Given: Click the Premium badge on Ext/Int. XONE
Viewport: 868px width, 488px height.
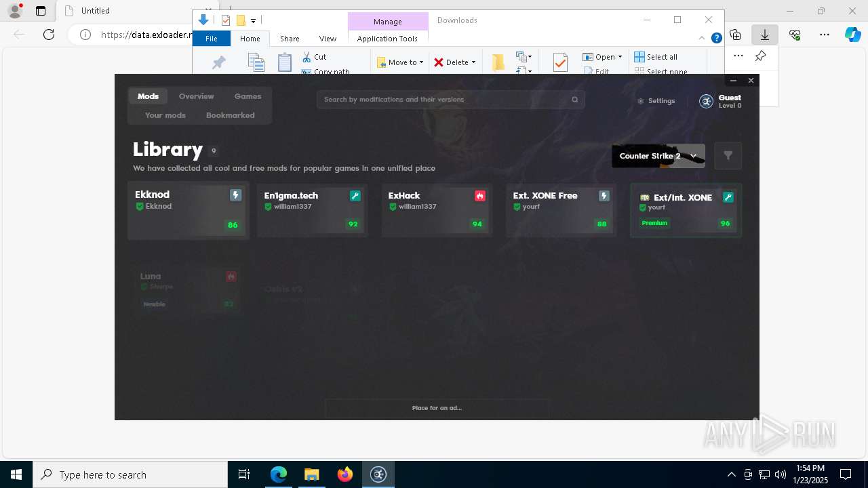Looking at the screenshot, I should coord(654,223).
